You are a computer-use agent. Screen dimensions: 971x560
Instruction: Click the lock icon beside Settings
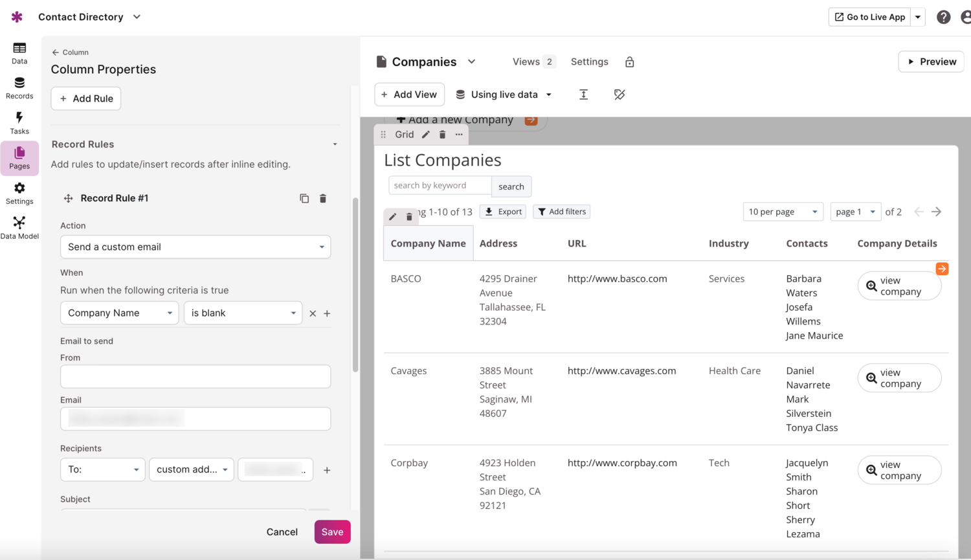pyautogui.click(x=629, y=62)
